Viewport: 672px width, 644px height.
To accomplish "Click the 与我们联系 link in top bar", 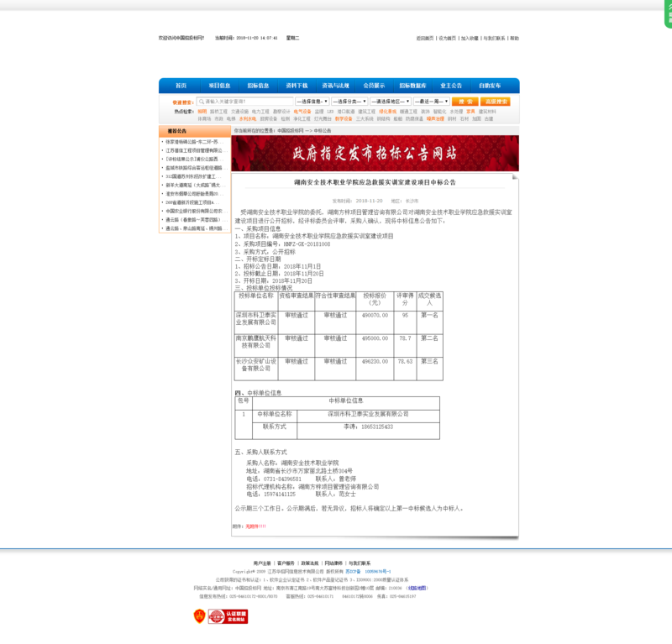I will [x=494, y=38].
